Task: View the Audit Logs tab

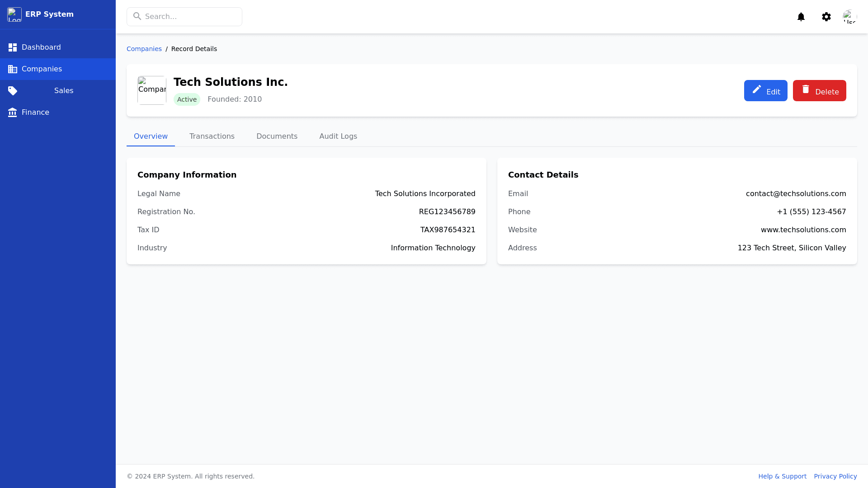Action: click(x=338, y=136)
